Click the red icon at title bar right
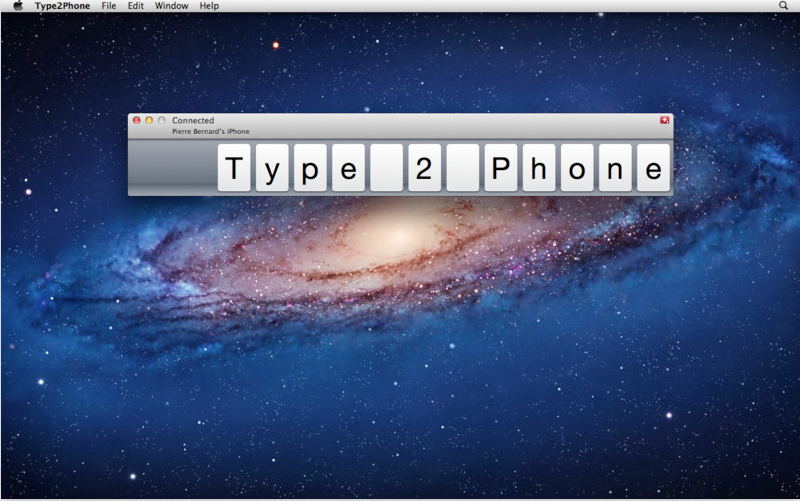 664,120
